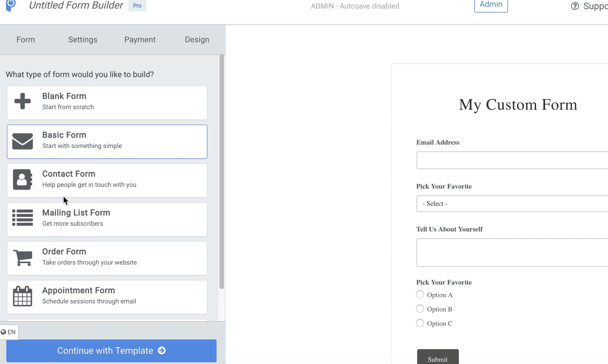
Task: Switch to the Form tab
Action: pyautogui.click(x=26, y=39)
